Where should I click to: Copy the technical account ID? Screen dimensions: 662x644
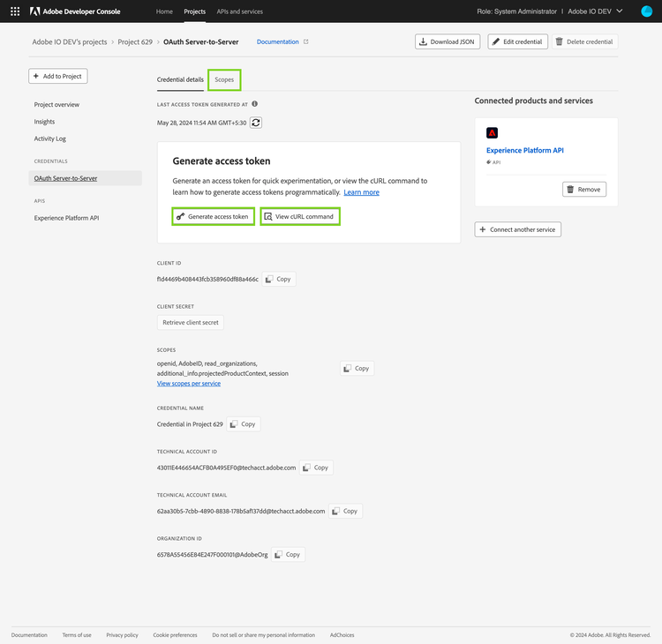click(316, 468)
